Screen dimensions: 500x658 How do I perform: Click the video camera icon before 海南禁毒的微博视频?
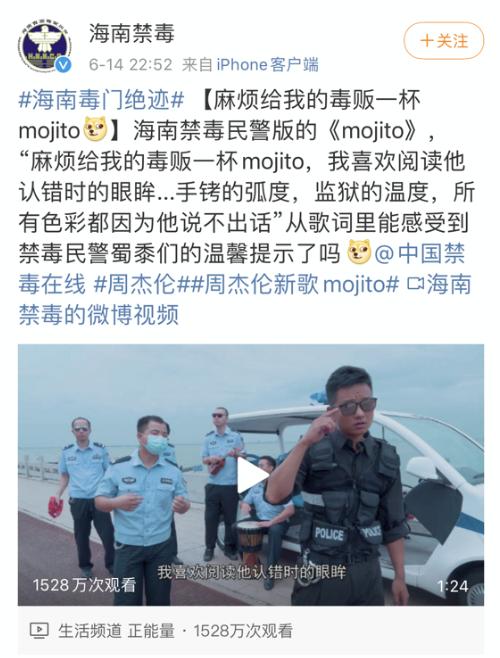[x=415, y=284]
